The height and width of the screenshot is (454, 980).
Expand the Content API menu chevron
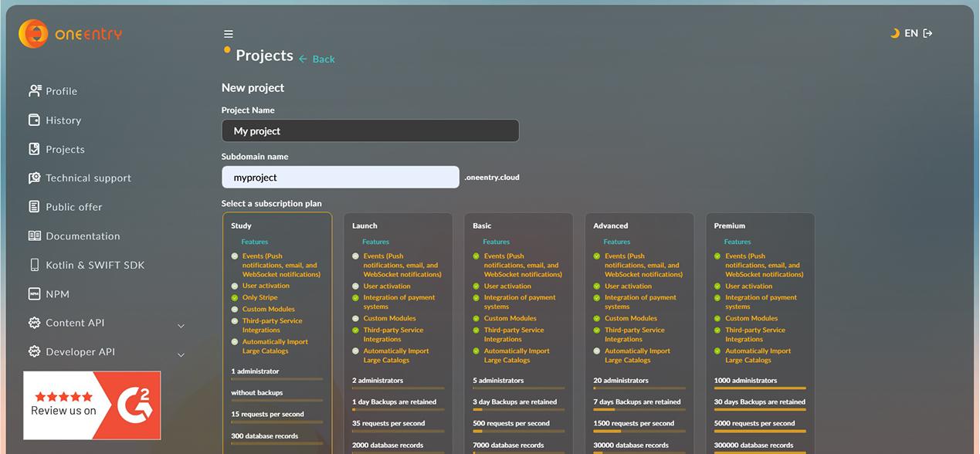[181, 326]
